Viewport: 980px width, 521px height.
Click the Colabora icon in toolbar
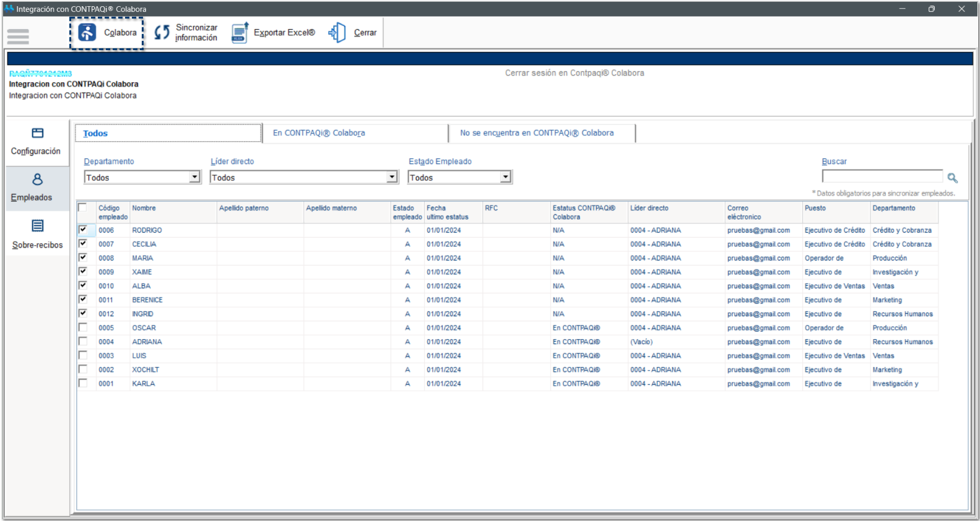click(x=87, y=33)
